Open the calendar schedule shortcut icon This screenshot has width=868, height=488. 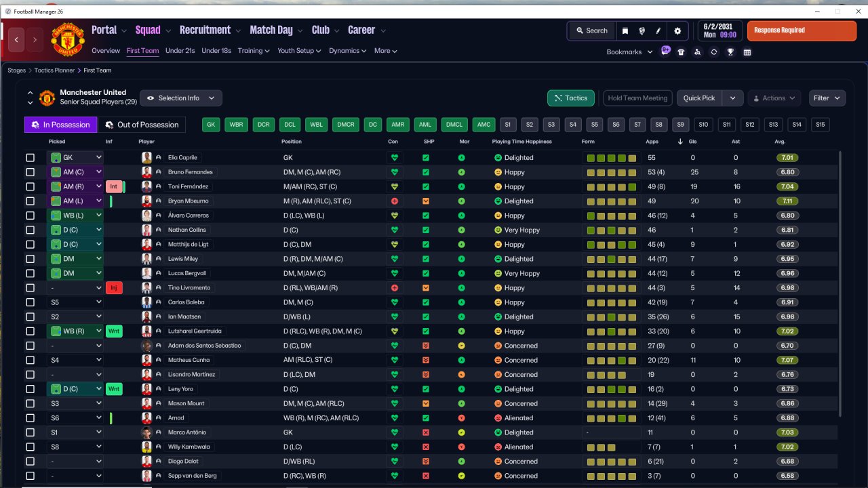pyautogui.click(x=747, y=52)
